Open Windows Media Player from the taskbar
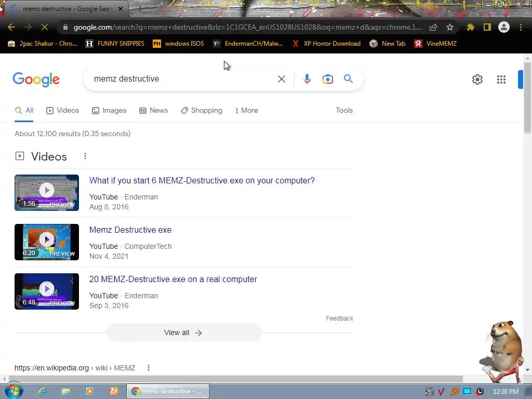The width and height of the screenshot is (532, 399). [90, 391]
